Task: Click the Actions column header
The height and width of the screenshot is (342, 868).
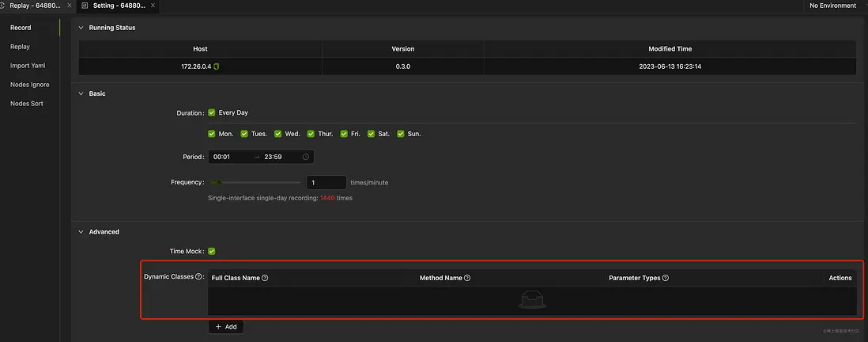Action: 840,278
